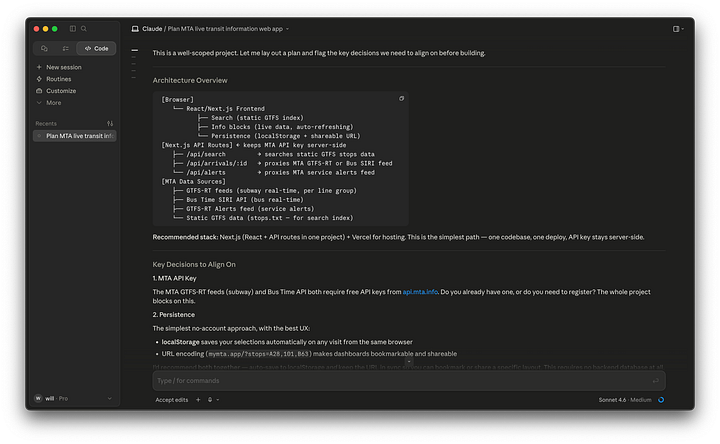Click the blue usage progress ring
This screenshot has height=444, width=720.
661,400
